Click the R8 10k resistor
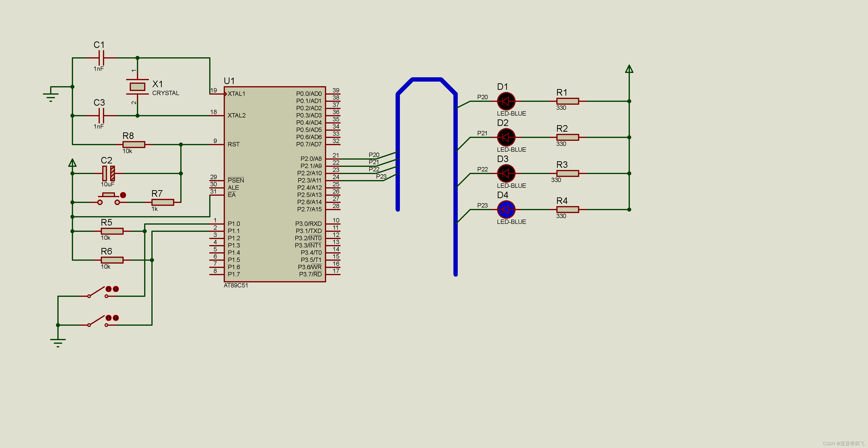This screenshot has height=448, width=868. point(134,144)
